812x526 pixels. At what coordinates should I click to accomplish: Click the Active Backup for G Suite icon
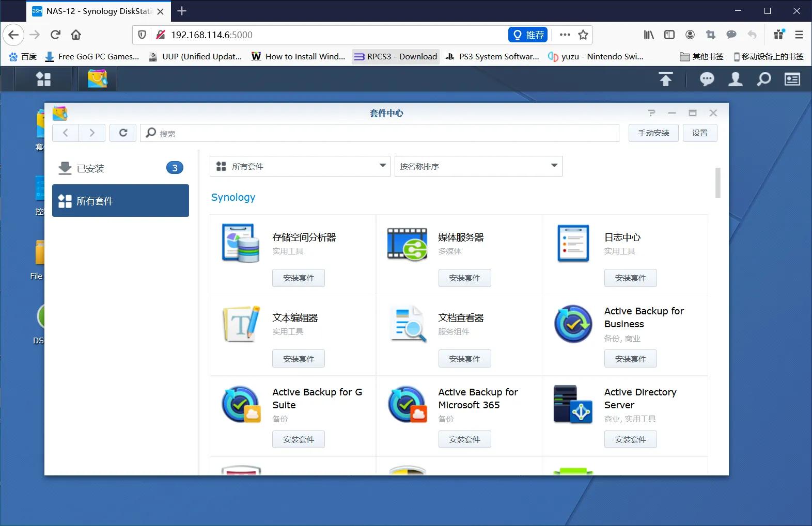click(x=241, y=404)
